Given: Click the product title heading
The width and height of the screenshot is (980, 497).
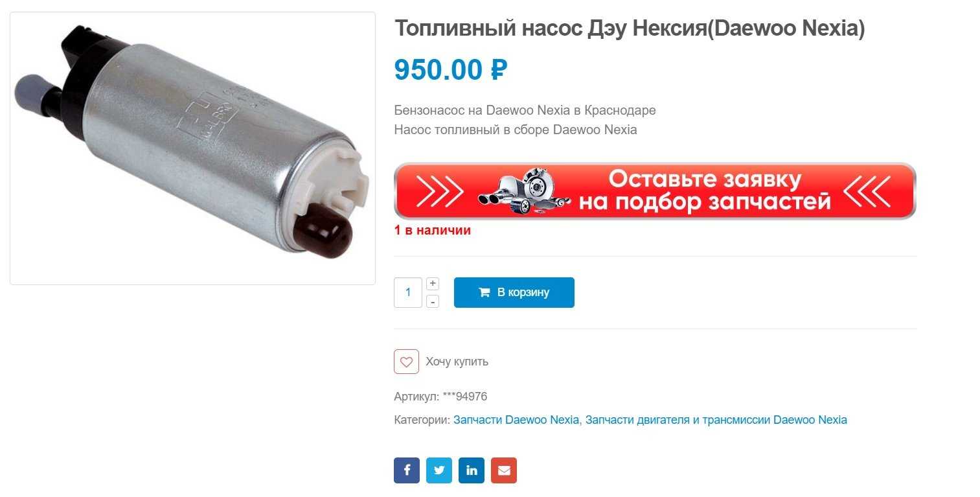Looking at the screenshot, I should pyautogui.click(x=630, y=29).
